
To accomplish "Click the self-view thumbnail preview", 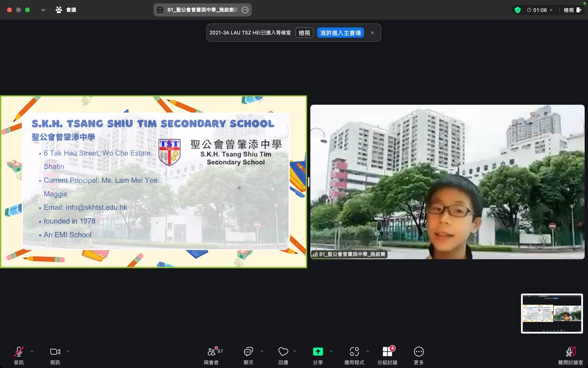I will coord(552,314).
